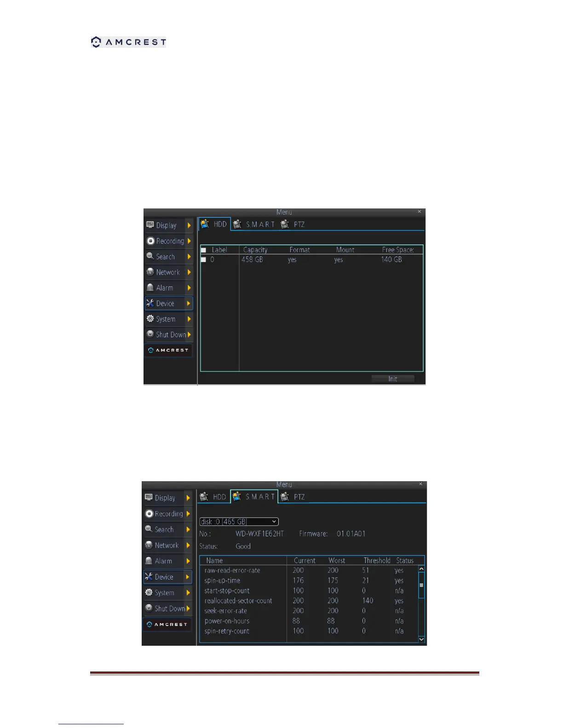Click the Free Space column header

pyautogui.click(x=398, y=250)
